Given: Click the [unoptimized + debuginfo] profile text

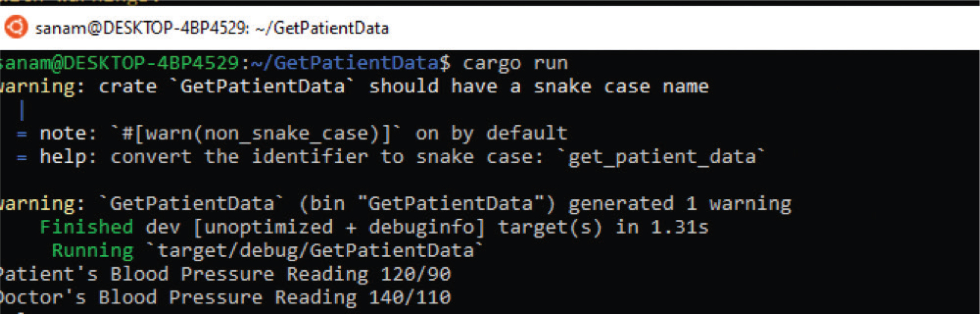Looking at the screenshot, I should [x=339, y=227].
